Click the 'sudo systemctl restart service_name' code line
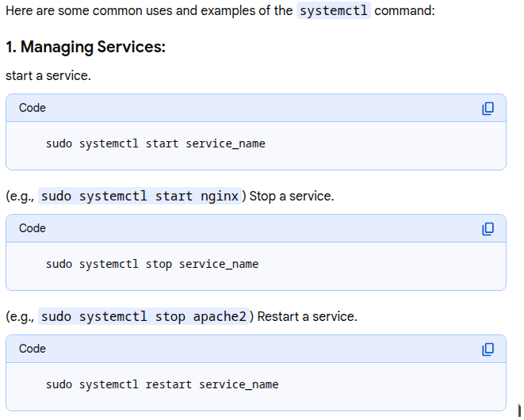Viewport: 524px width, 420px height. 162,384
